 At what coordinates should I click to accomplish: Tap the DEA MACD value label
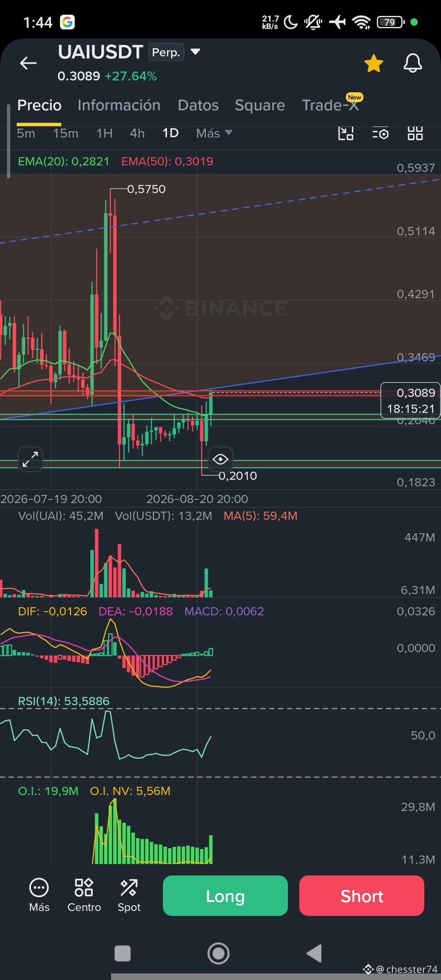[136, 611]
